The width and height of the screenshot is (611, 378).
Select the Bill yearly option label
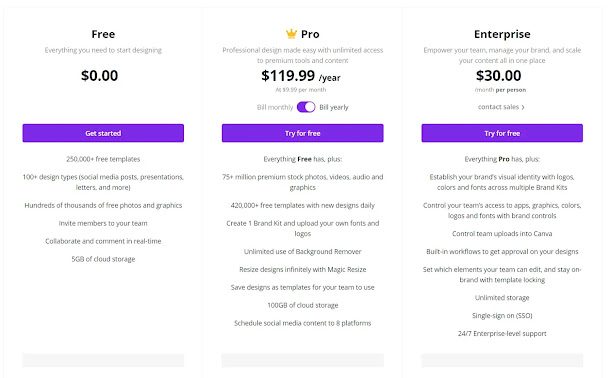(x=334, y=107)
